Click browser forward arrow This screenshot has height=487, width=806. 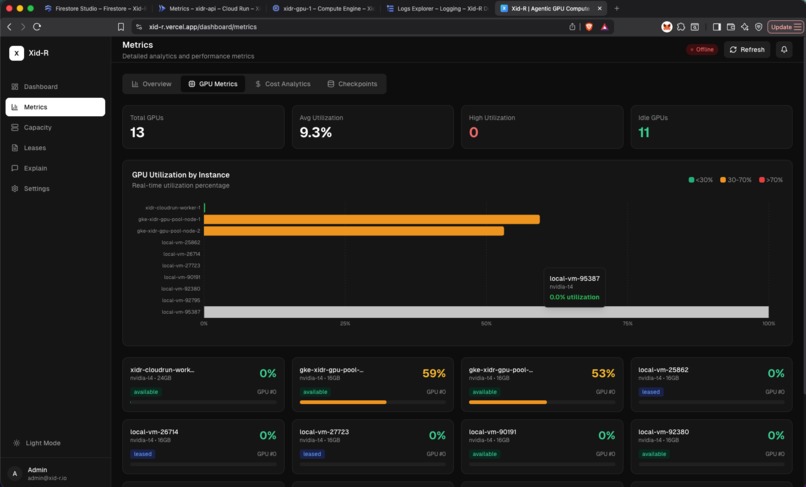[23, 27]
